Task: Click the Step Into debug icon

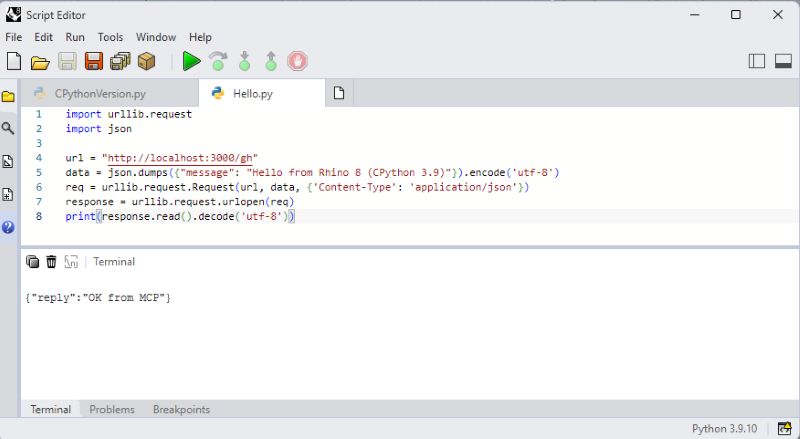Action: point(244,61)
